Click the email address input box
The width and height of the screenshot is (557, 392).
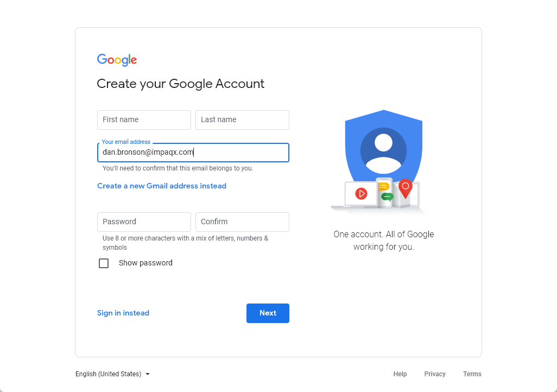pos(193,153)
